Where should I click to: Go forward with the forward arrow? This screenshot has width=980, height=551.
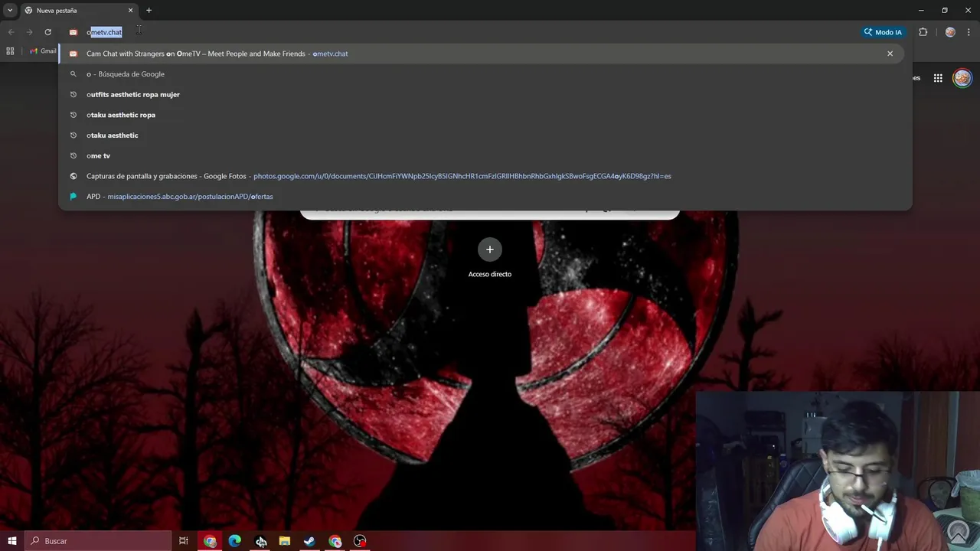(29, 32)
